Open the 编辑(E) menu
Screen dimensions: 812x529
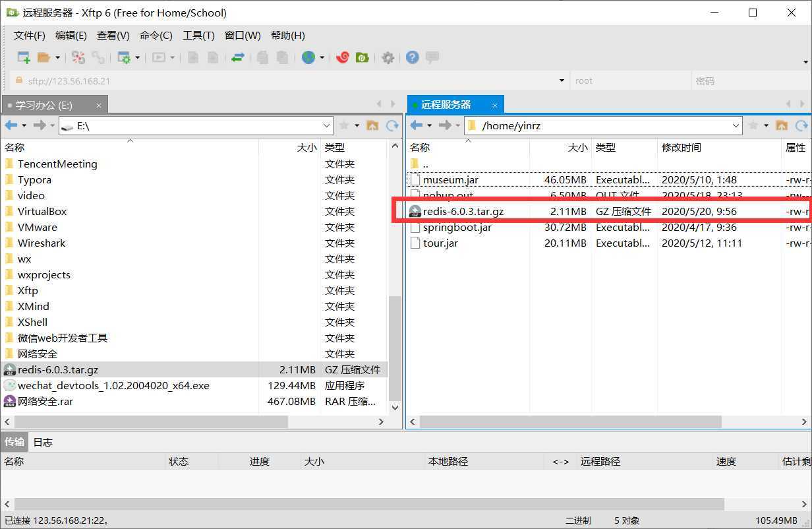point(71,36)
